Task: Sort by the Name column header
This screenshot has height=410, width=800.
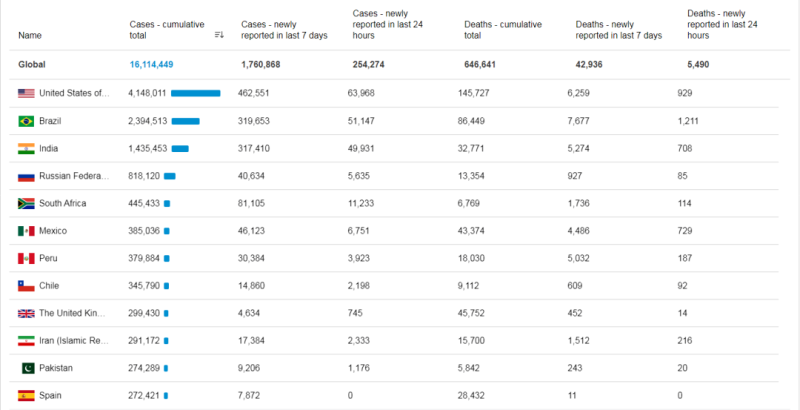Action: coord(30,35)
